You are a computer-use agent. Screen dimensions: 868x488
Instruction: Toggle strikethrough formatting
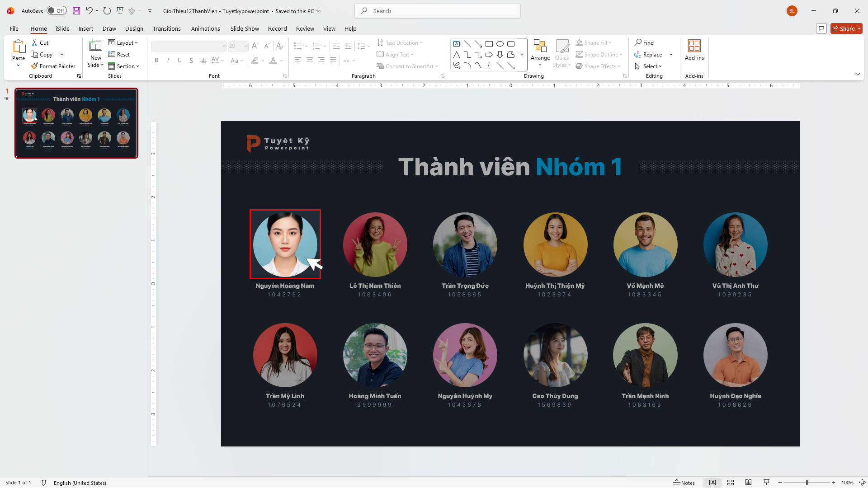(x=203, y=60)
